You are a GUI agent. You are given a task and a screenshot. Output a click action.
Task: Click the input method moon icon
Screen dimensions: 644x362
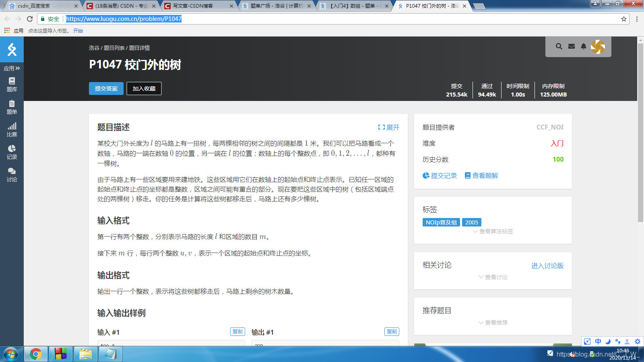coord(608,341)
